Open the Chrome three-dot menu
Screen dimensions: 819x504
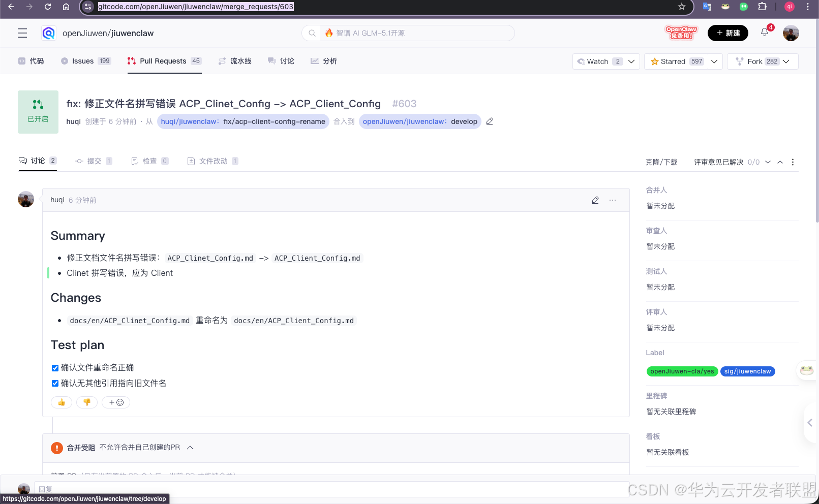808,7
